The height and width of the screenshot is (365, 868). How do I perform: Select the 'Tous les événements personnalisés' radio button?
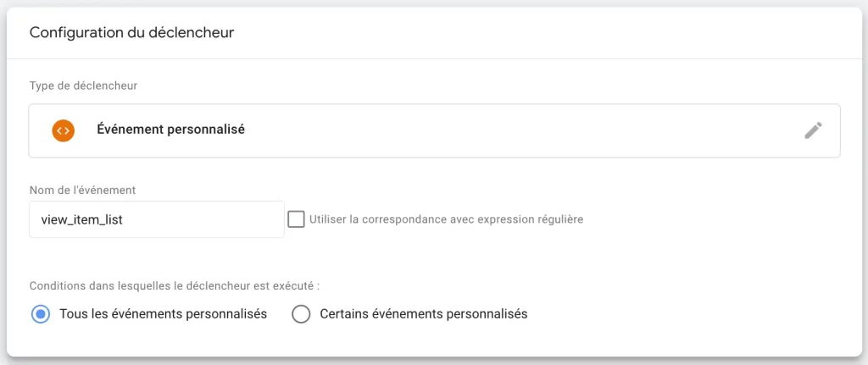(x=41, y=314)
